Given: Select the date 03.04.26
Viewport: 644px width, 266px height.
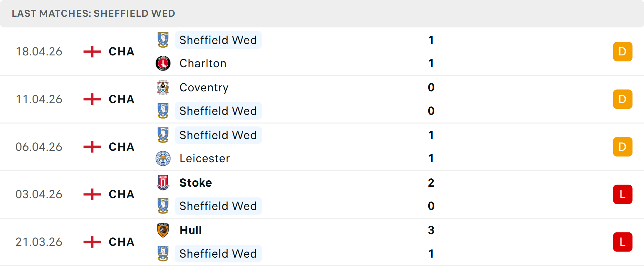Looking at the screenshot, I should point(39,194).
